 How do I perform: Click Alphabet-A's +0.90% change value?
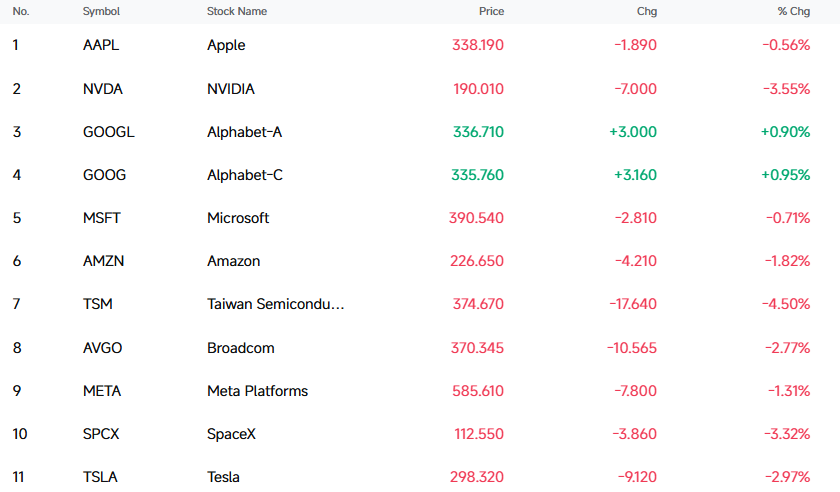pyautogui.click(x=785, y=132)
